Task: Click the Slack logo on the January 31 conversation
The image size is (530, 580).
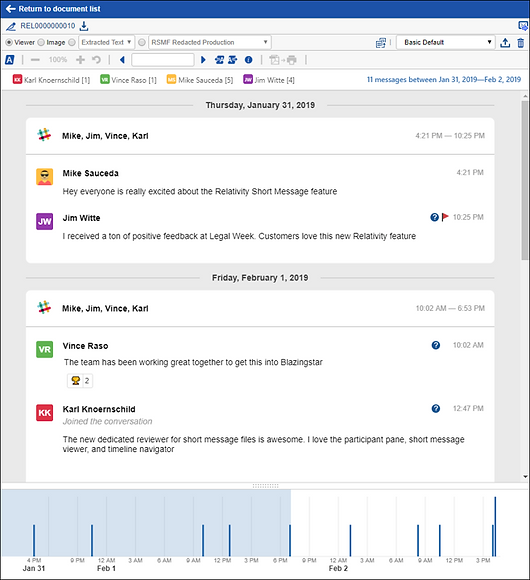Action: pos(44,135)
